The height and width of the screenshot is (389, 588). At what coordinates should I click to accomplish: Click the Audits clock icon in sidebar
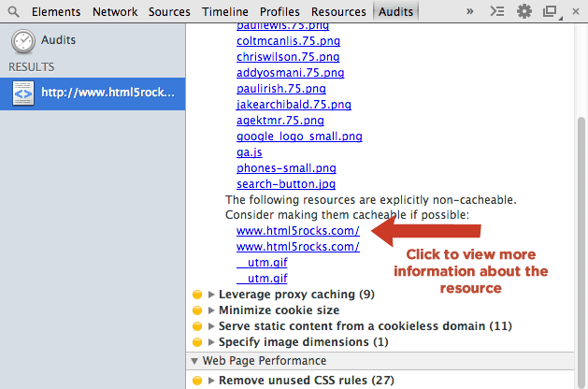tap(24, 41)
